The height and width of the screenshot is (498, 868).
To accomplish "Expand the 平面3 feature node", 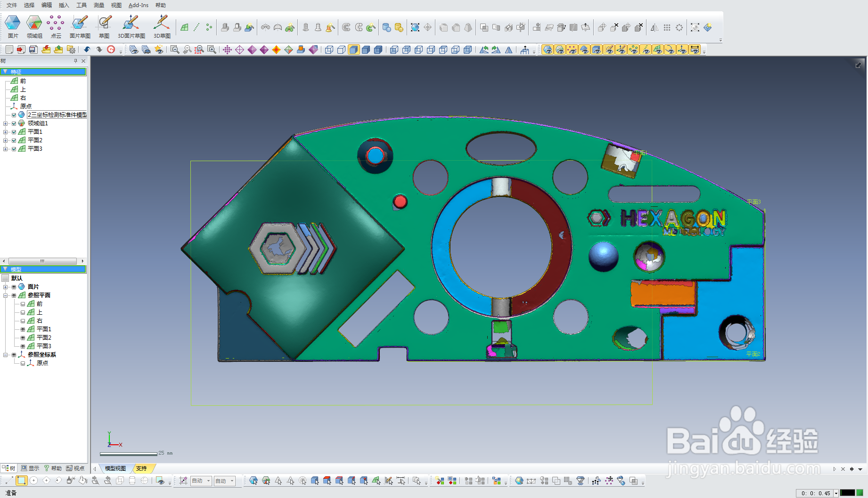I will [x=5, y=149].
